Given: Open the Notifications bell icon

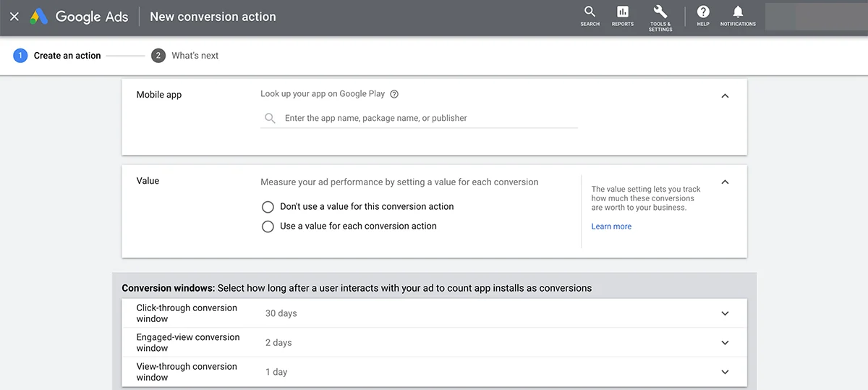Looking at the screenshot, I should pyautogui.click(x=738, y=16).
